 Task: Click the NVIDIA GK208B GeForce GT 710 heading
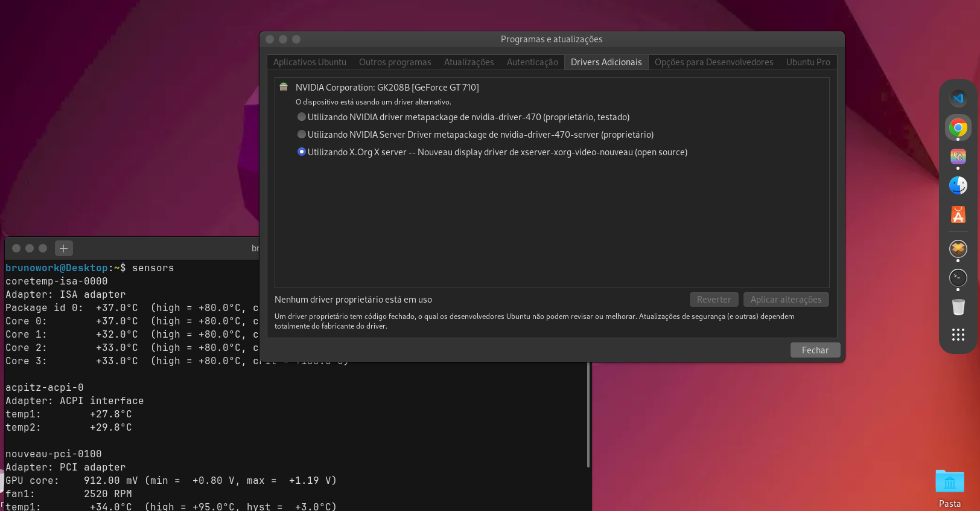click(387, 88)
